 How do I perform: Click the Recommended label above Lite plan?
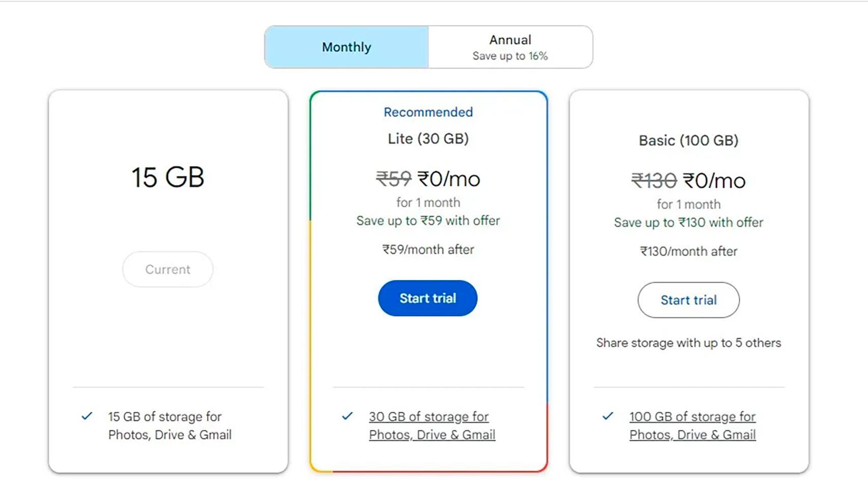[x=427, y=112]
